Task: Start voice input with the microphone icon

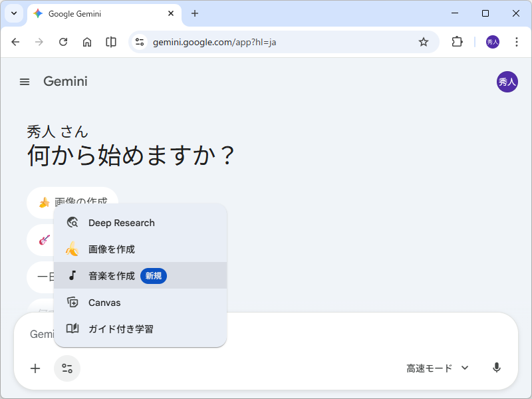Action: pyautogui.click(x=497, y=368)
